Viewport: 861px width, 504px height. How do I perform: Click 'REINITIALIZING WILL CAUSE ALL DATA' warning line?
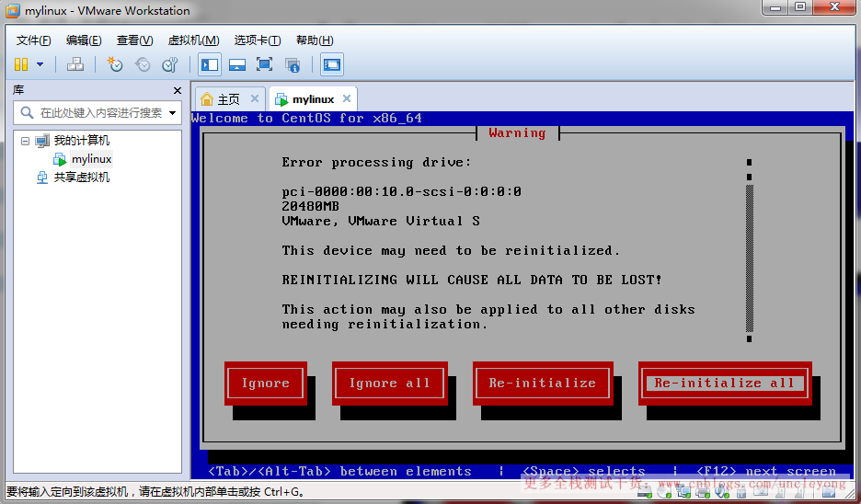click(x=472, y=280)
